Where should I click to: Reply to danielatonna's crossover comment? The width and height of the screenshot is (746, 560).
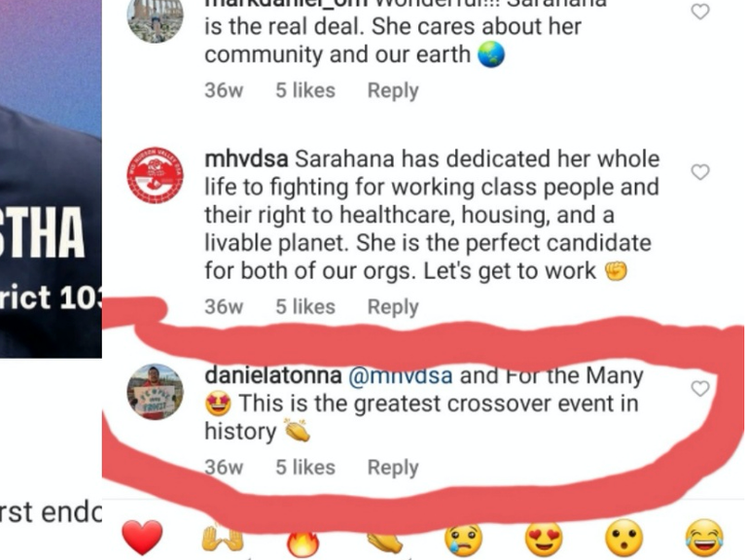click(x=393, y=468)
